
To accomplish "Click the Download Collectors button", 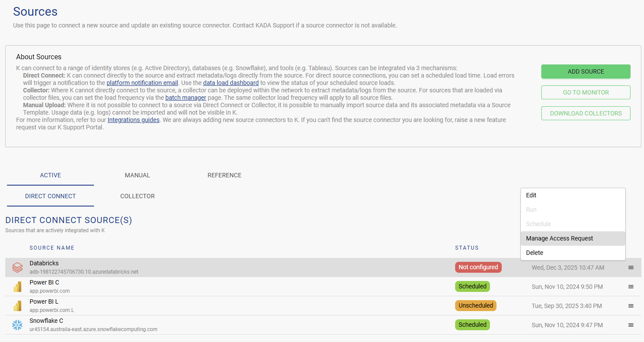I will 586,113.
